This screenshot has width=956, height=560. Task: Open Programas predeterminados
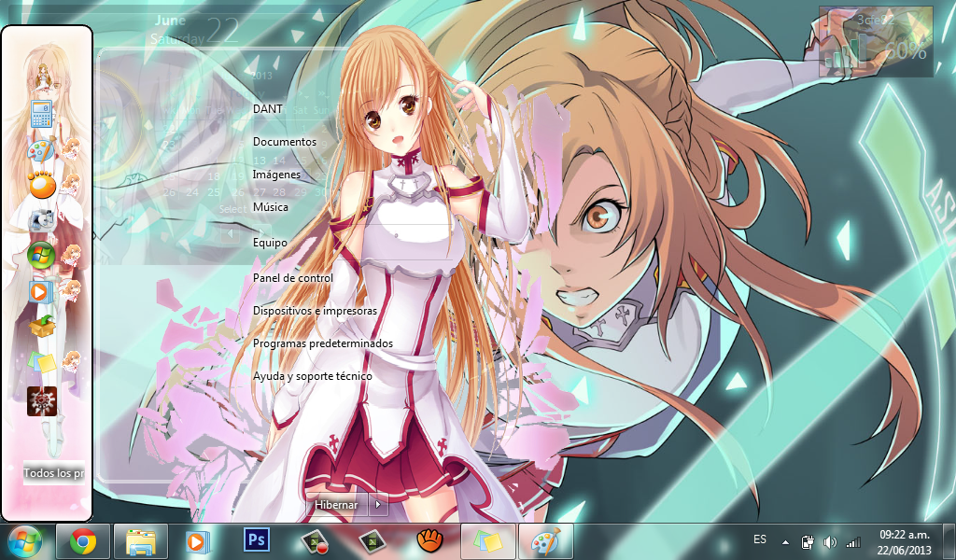[x=322, y=343]
